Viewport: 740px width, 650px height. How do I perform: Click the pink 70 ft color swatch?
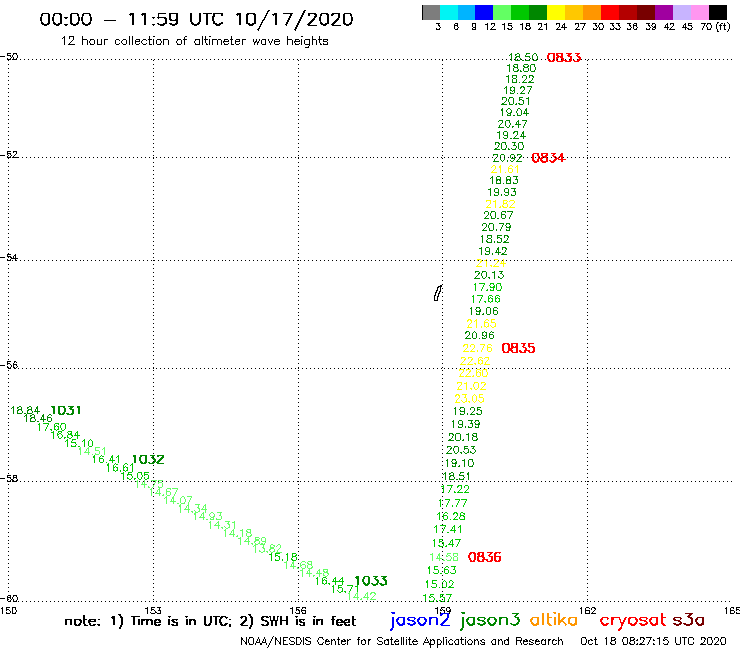pyautogui.click(x=699, y=12)
